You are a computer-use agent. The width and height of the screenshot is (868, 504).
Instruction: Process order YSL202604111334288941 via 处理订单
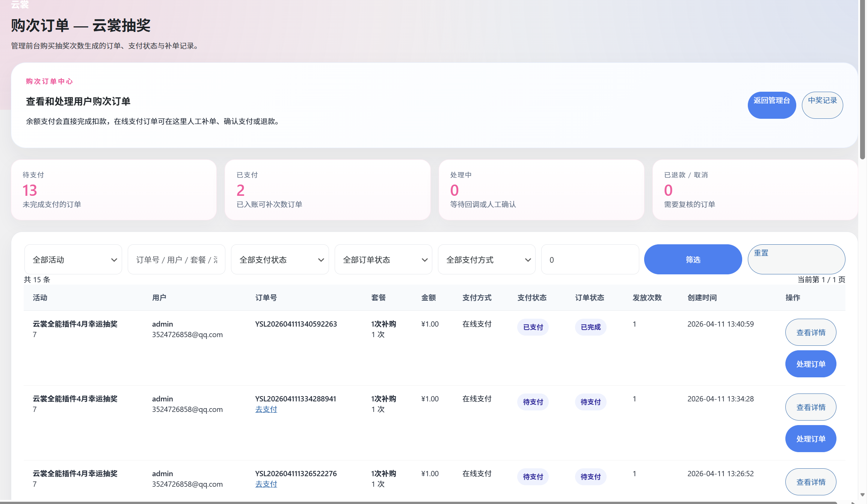tap(811, 439)
